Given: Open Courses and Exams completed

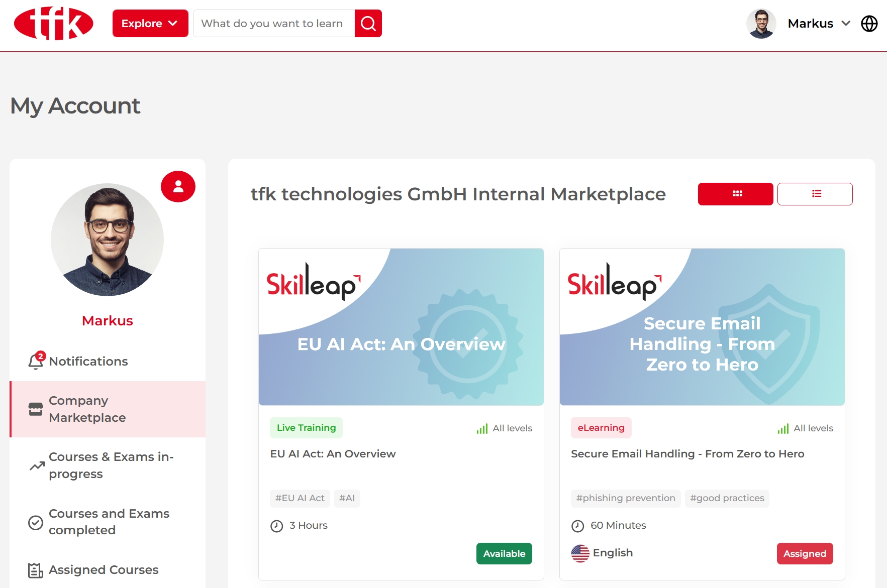Looking at the screenshot, I should [x=108, y=522].
